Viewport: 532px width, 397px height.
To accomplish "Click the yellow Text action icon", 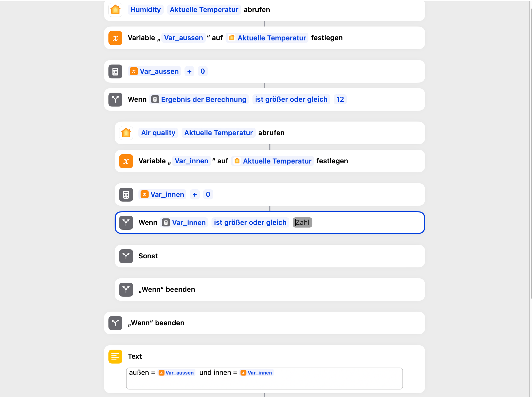I will point(115,357).
